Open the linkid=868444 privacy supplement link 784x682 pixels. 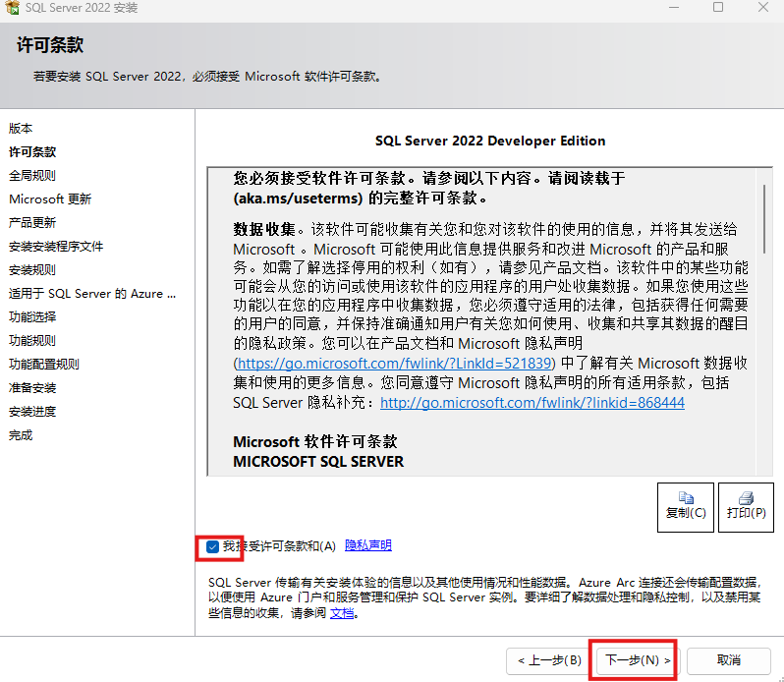[x=532, y=403]
